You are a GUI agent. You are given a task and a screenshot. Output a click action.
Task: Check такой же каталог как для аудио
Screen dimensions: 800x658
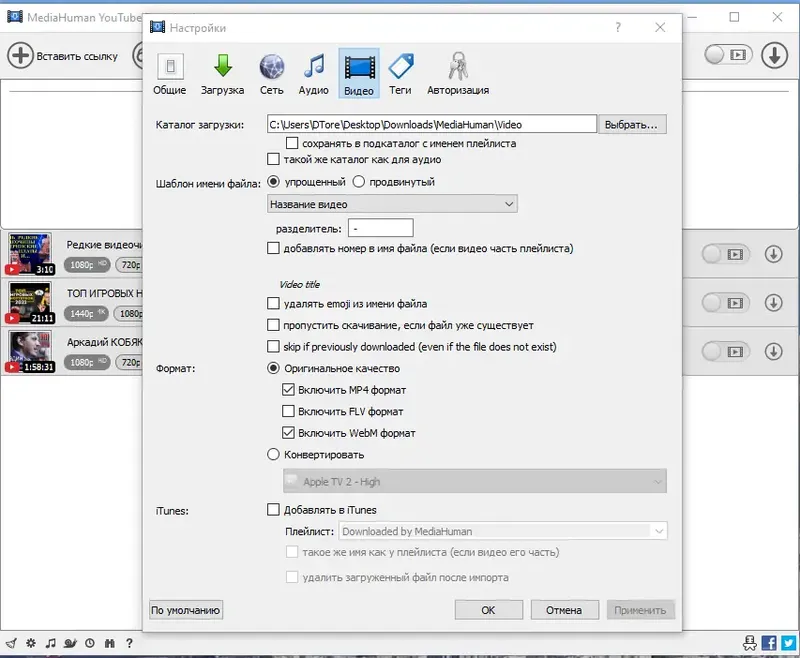coord(273,159)
